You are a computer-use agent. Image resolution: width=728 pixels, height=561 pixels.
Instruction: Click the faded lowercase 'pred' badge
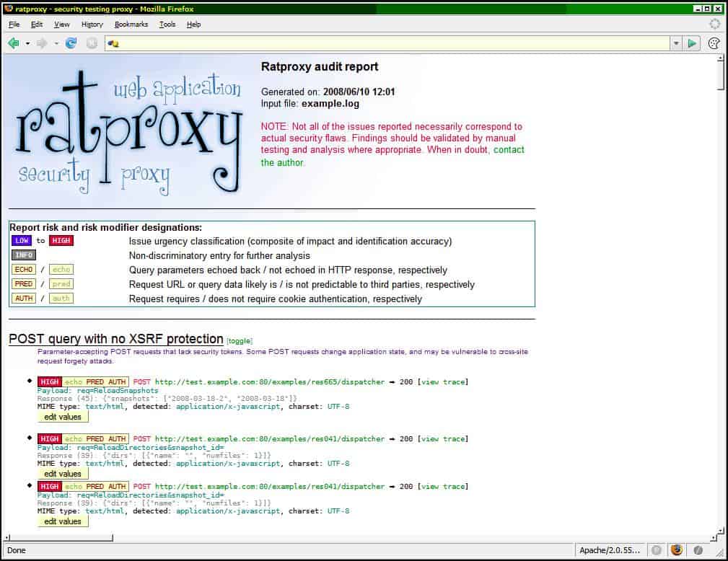[x=61, y=283]
